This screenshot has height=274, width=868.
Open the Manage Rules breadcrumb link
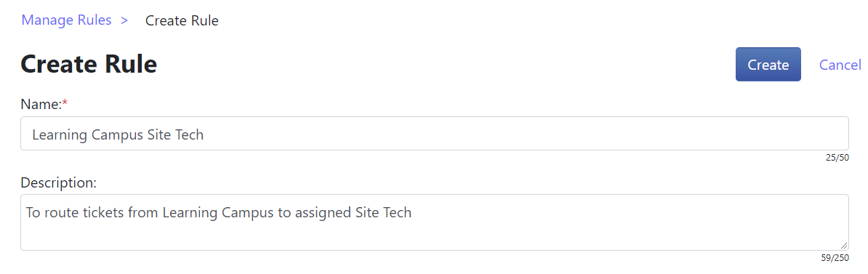pos(66,20)
